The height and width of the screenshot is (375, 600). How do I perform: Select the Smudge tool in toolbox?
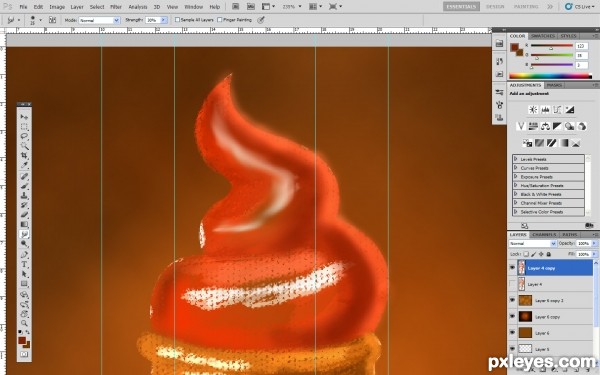coord(24,234)
